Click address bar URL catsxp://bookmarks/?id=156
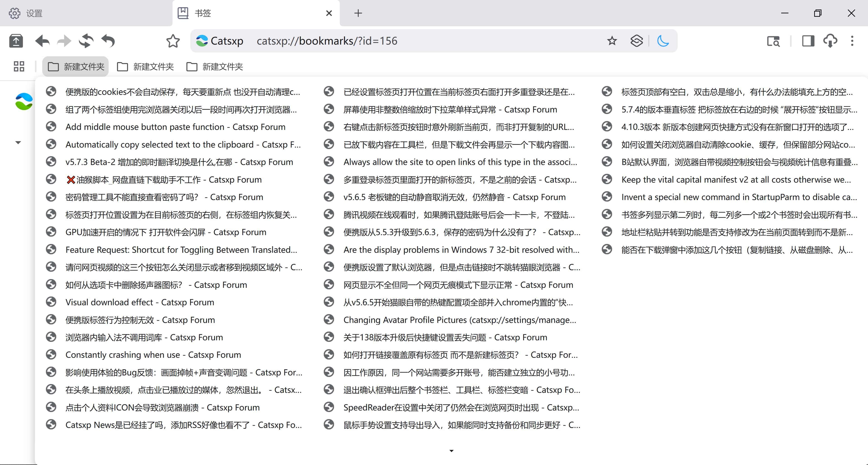868x465 pixels. coord(327,41)
